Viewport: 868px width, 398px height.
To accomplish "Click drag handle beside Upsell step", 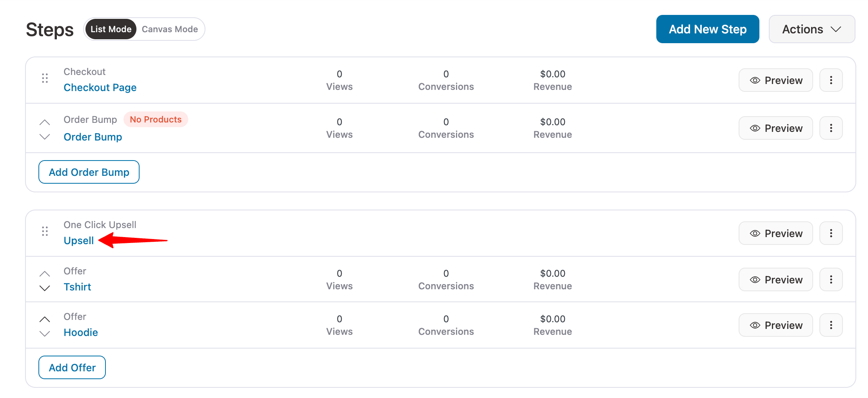I will [45, 232].
